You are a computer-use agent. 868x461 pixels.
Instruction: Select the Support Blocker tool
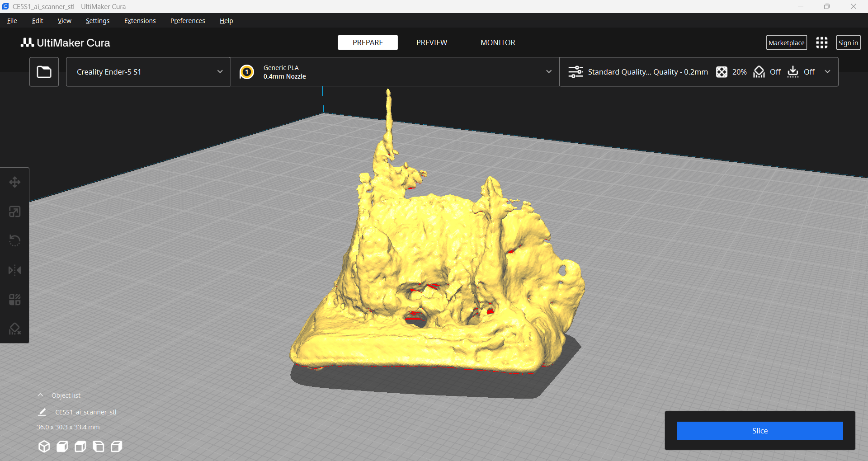coord(15,328)
